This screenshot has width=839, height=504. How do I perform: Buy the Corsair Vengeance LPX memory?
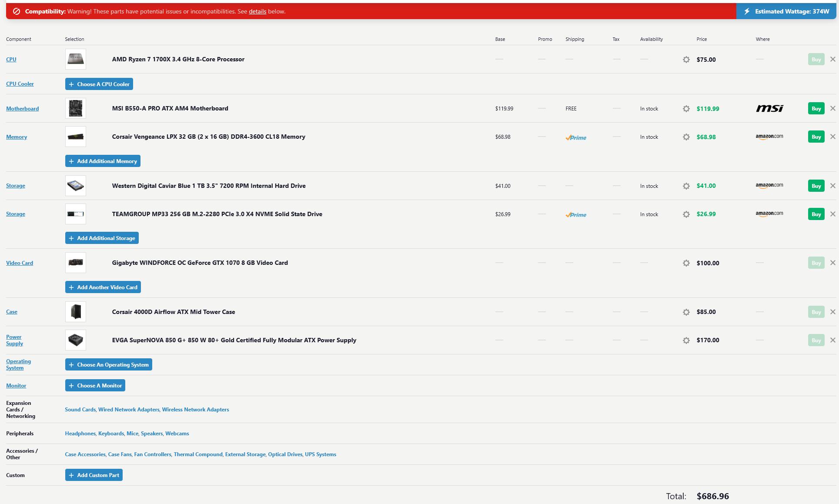pyautogui.click(x=816, y=137)
